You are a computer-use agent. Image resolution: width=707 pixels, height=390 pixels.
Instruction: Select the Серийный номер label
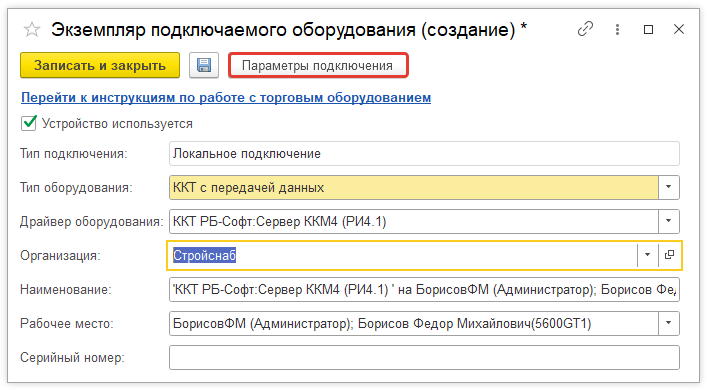click(x=72, y=358)
